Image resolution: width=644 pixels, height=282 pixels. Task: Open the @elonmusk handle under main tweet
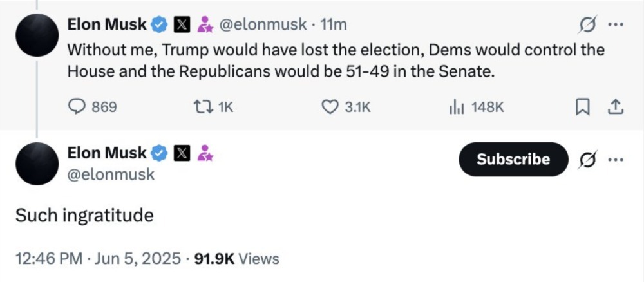(111, 174)
